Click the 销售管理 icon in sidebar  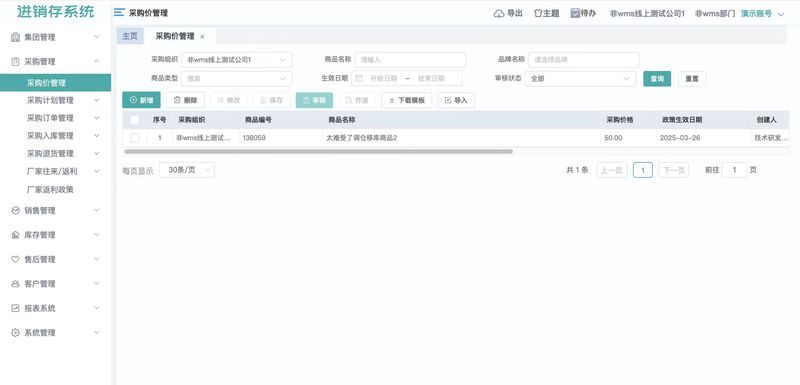click(x=15, y=211)
